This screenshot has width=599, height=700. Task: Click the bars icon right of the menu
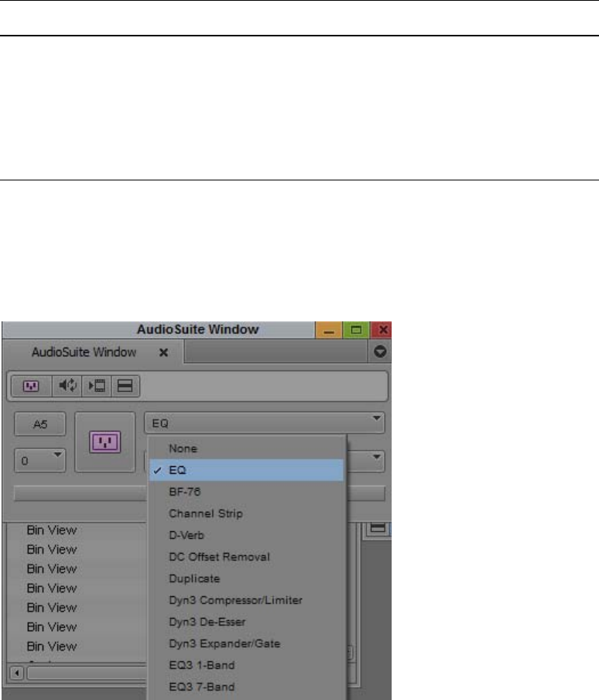(x=378, y=528)
